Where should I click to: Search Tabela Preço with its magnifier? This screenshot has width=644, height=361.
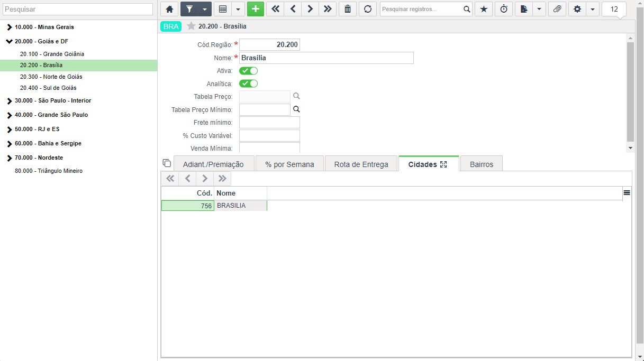point(297,96)
